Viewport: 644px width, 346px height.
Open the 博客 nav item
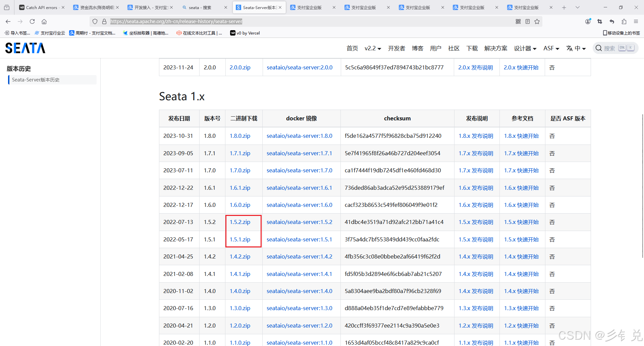[418, 48]
